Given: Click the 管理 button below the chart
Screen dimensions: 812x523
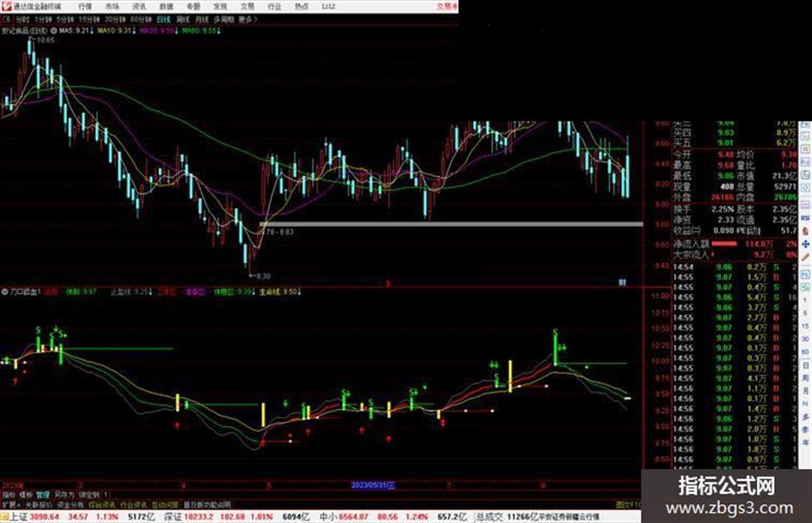Looking at the screenshot, I should tap(42, 495).
